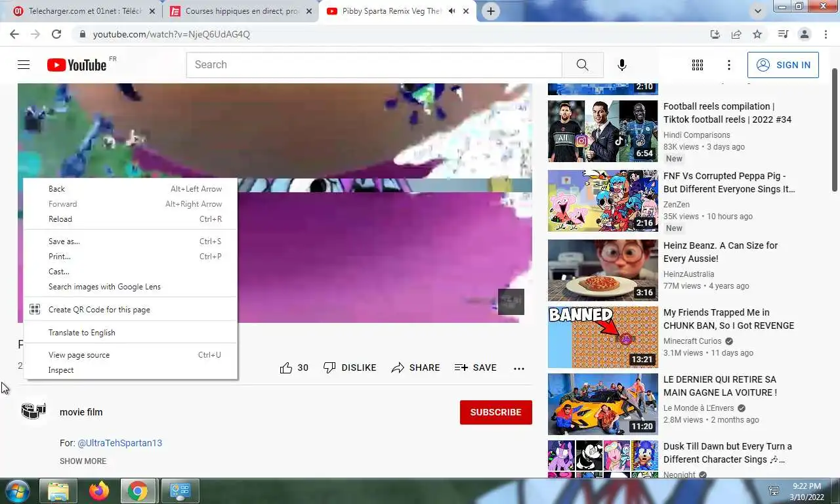Mute the Pibby Sparta Remix tab via speaker icon
Viewport: 840px width, 504px height.
click(x=451, y=11)
